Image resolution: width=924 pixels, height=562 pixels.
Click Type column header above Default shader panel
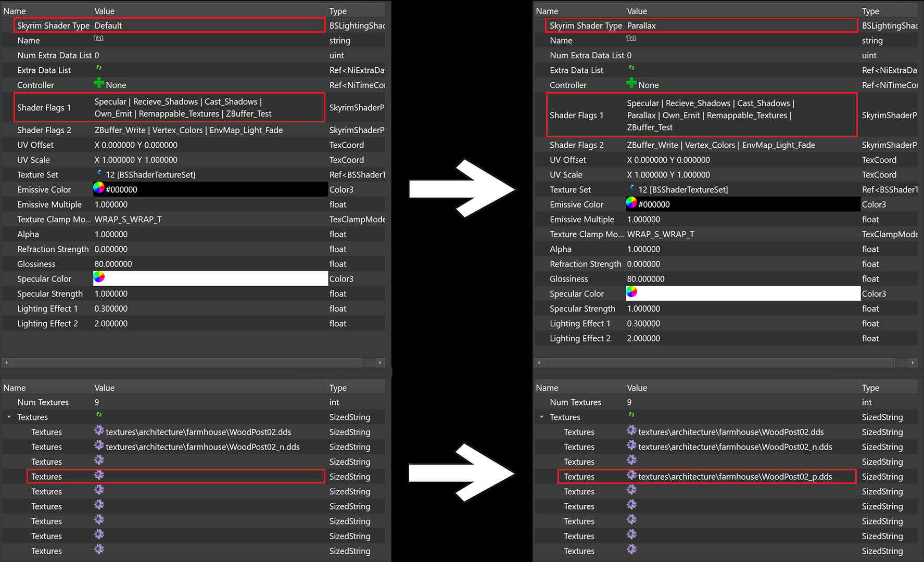(338, 11)
